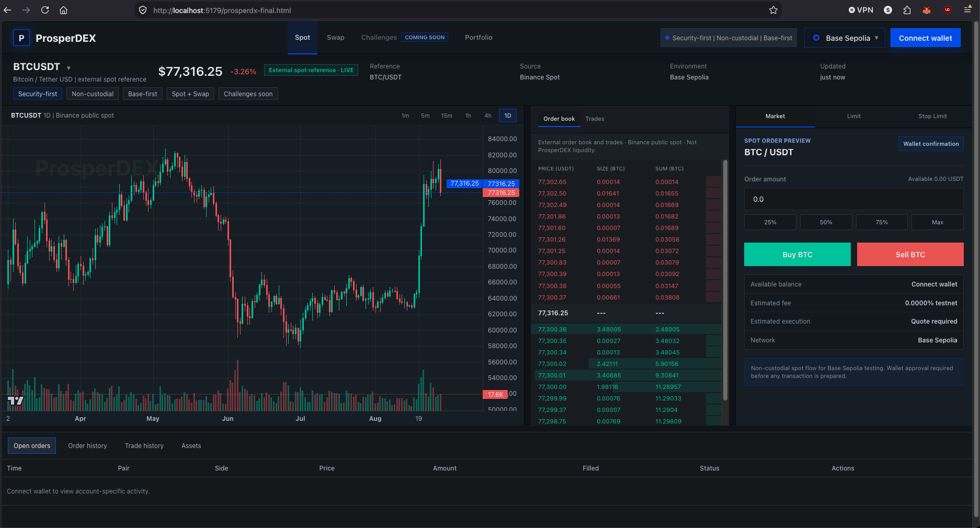980x528 pixels.
Task: Click the red uBlock extension icon
Action: pyautogui.click(x=947, y=10)
